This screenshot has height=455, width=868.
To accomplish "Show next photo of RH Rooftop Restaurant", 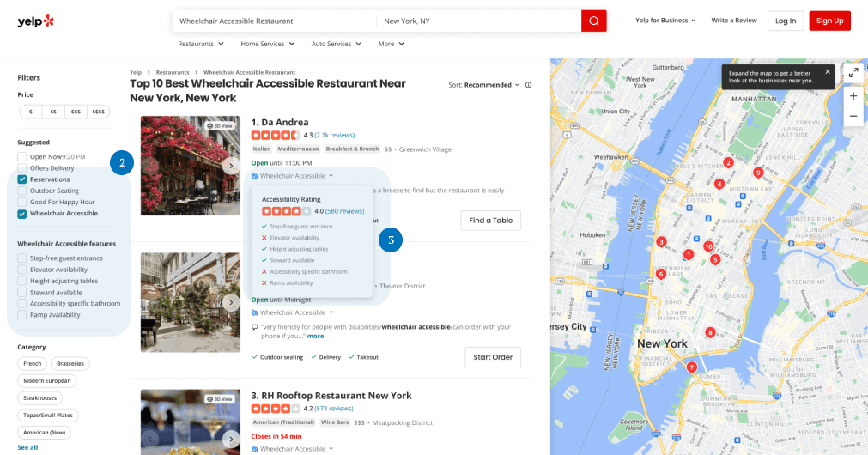I will pos(231,440).
